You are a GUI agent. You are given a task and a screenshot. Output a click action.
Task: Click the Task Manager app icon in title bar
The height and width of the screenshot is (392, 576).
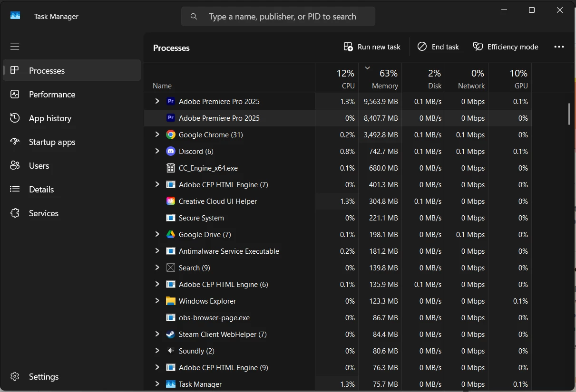click(x=15, y=16)
